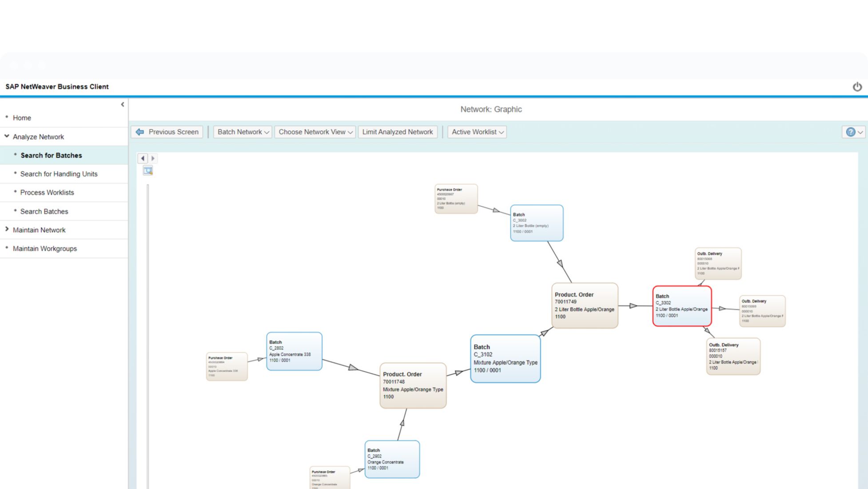Click the zoom overview icon in graphic
The image size is (868, 489).
148,171
